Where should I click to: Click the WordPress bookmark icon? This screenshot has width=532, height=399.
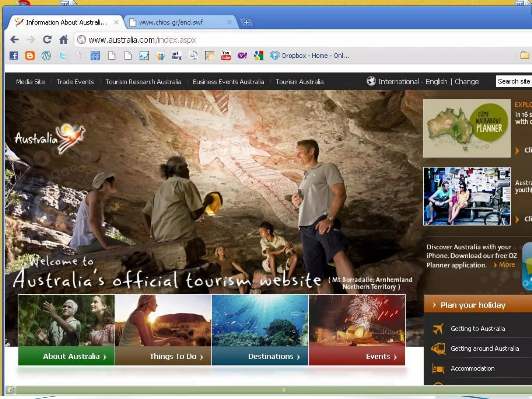46,56
